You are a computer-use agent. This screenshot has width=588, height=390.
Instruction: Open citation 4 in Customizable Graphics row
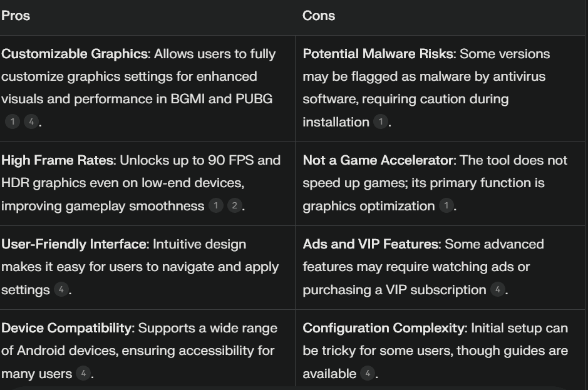coord(31,121)
